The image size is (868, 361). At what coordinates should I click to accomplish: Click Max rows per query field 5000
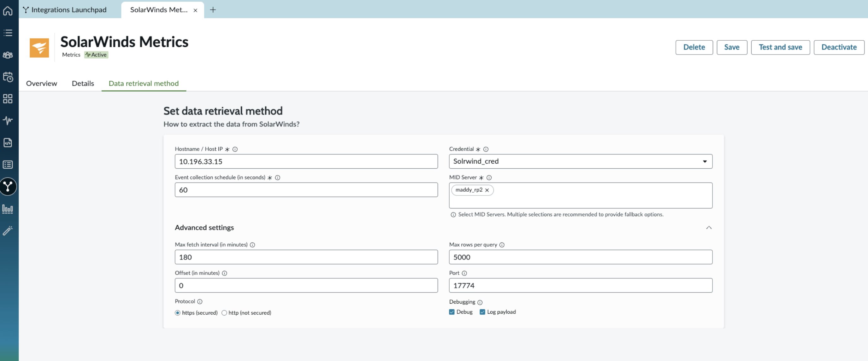(581, 257)
